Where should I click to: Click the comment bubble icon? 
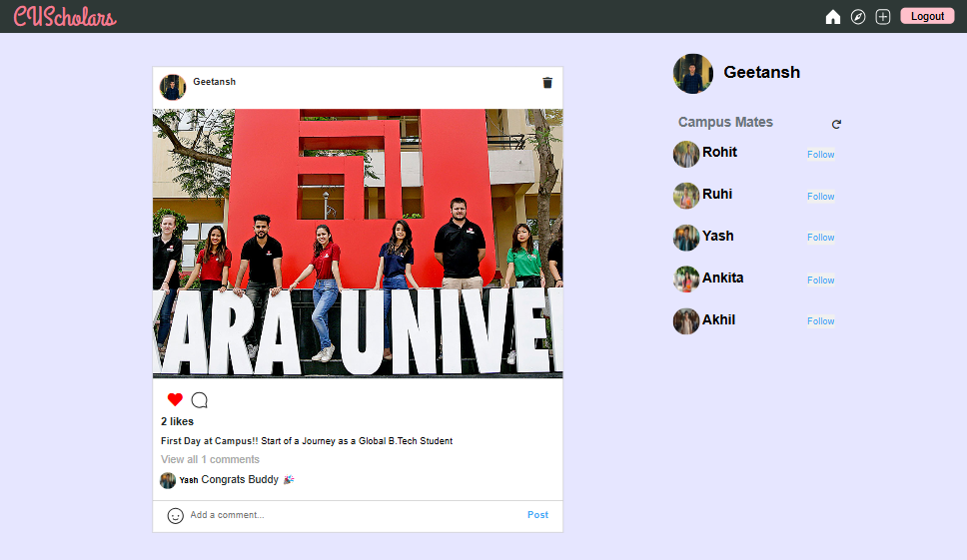200,400
